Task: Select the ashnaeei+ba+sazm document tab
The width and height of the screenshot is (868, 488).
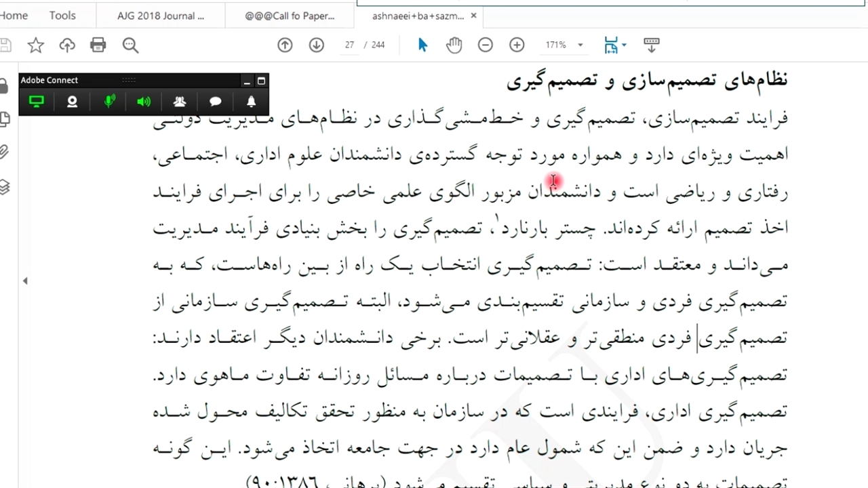Action: click(x=418, y=16)
